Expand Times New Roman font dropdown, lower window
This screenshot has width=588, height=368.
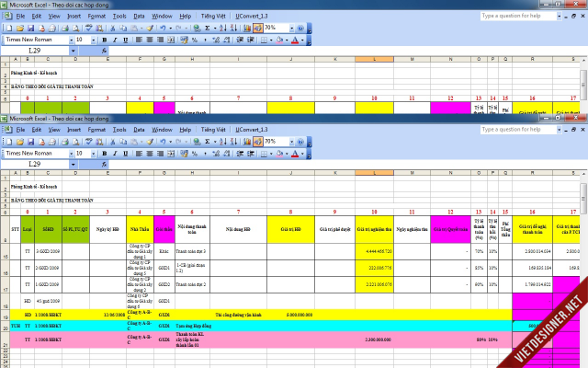70,154
